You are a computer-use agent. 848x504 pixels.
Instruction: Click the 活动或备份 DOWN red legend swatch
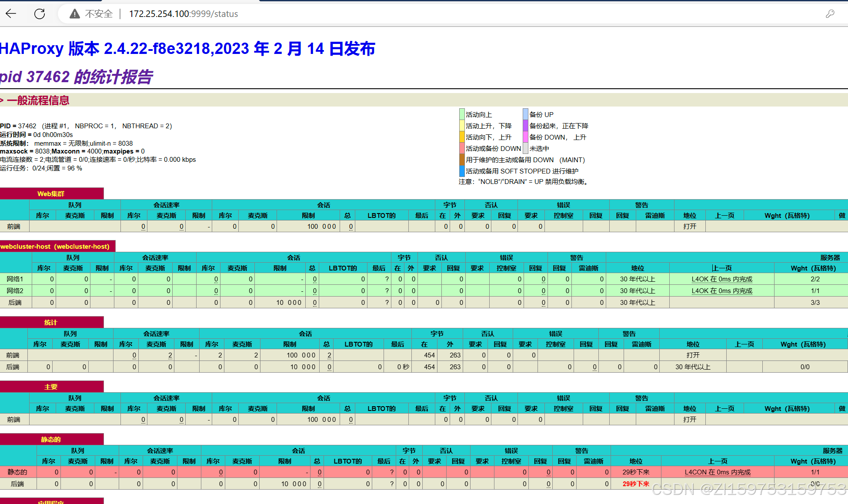tap(462, 148)
